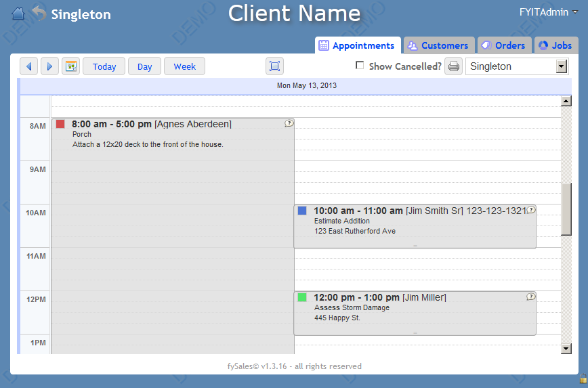Image resolution: width=588 pixels, height=388 pixels.
Task: Switch to Day view
Action: point(144,66)
